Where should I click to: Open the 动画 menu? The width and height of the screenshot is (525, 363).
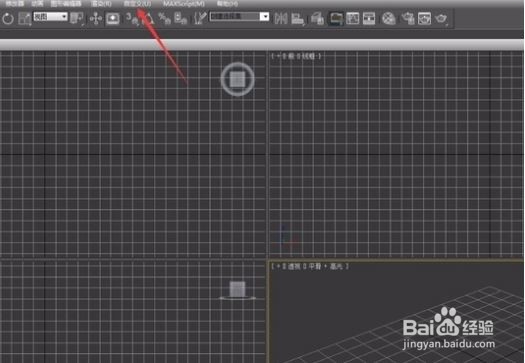point(37,4)
